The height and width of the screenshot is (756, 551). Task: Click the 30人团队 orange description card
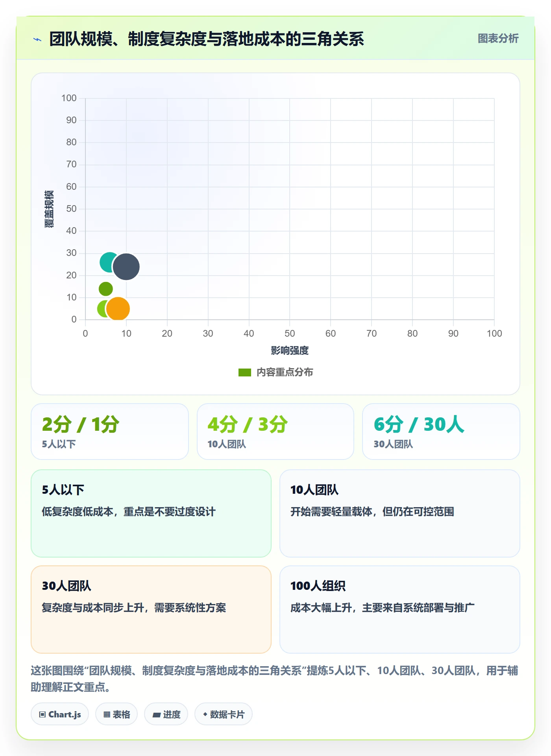point(151,610)
